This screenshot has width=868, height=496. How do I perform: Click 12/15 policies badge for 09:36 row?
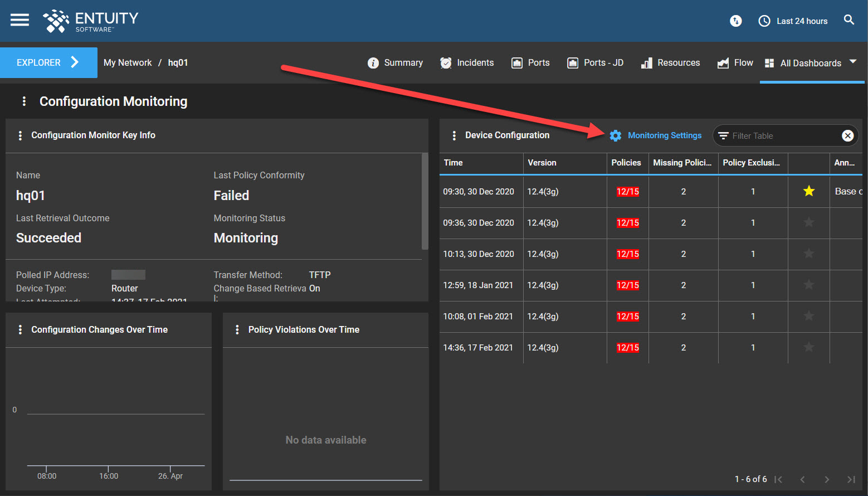[x=628, y=223]
